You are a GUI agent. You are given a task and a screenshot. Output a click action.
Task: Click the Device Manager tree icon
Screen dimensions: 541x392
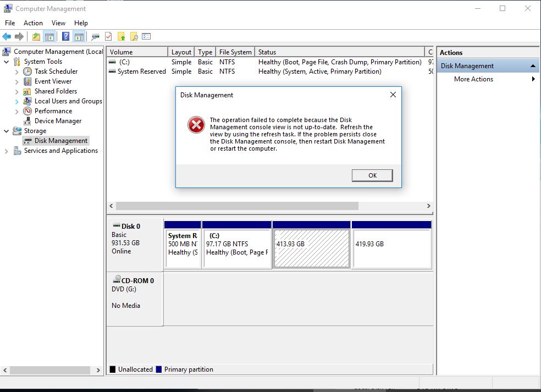click(x=27, y=121)
